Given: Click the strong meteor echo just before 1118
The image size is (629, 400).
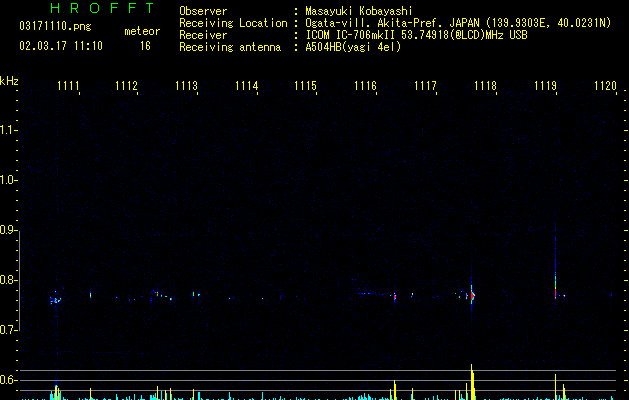Looking at the screenshot, I should tap(472, 296).
